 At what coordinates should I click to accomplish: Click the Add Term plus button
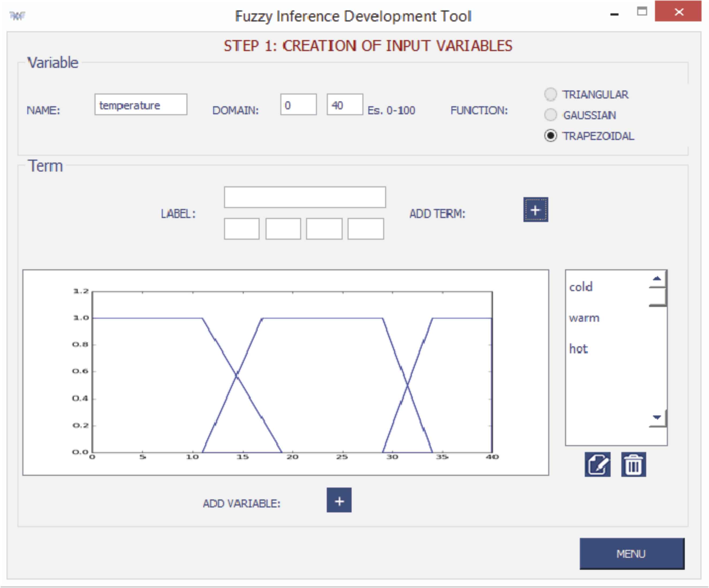coord(536,210)
